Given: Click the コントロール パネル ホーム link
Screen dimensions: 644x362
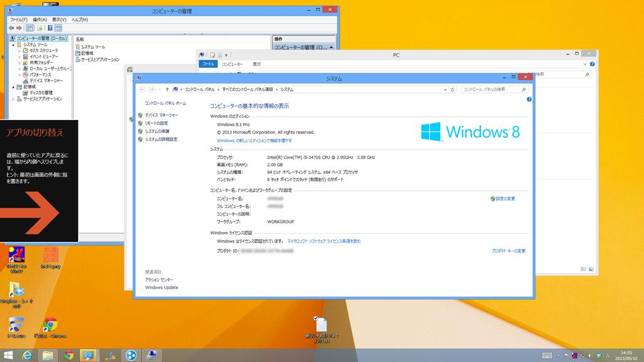Looking at the screenshot, I should click(165, 104).
